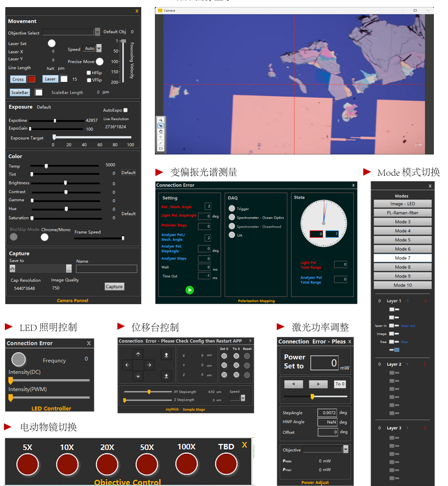Enable the HFlip checkbox
Screen dimensions: 448x486
(89, 73)
